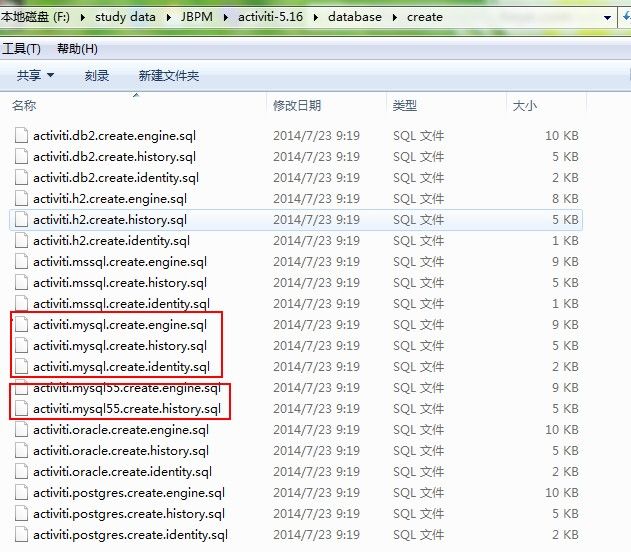Select file name activiti.postgres.create.identity.sql

130,535
